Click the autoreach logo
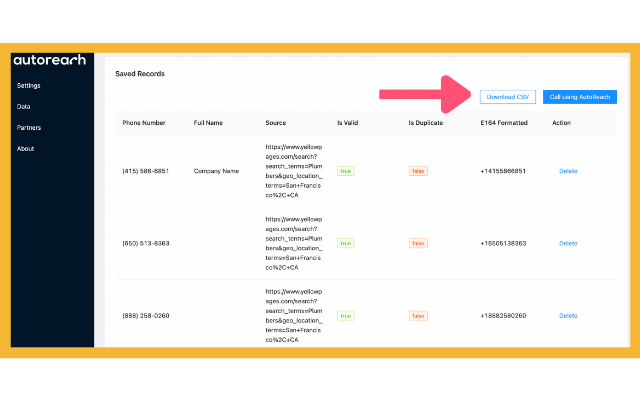Viewport: 640px width, 400px height. tap(50, 60)
